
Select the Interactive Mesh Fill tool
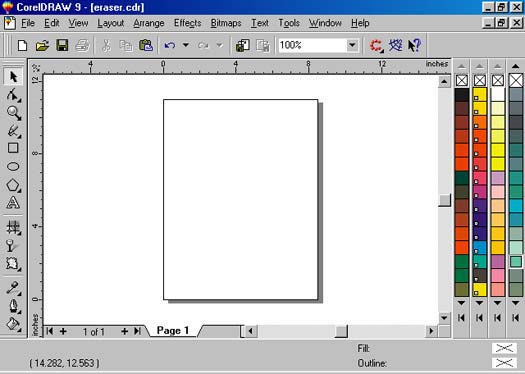(x=13, y=228)
